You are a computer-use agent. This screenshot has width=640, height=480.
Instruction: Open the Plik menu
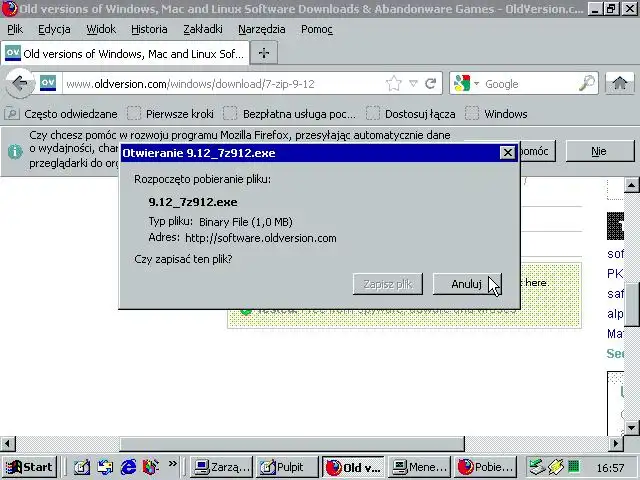15,29
